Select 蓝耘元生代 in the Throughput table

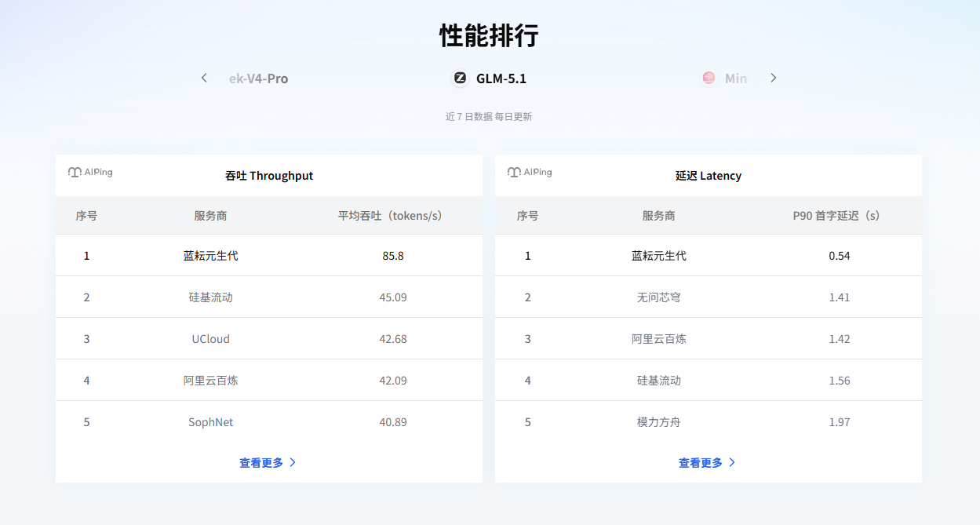click(211, 256)
